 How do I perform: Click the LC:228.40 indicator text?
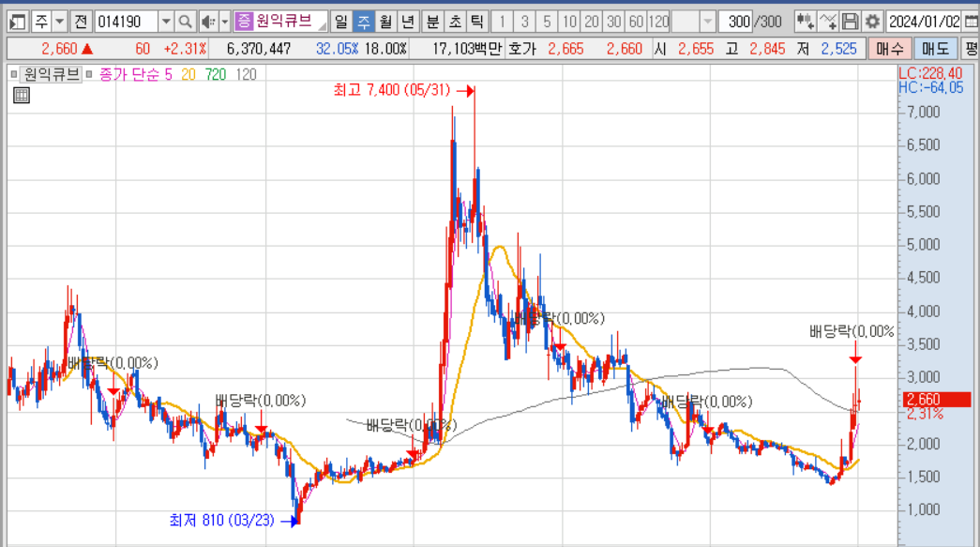(x=930, y=74)
